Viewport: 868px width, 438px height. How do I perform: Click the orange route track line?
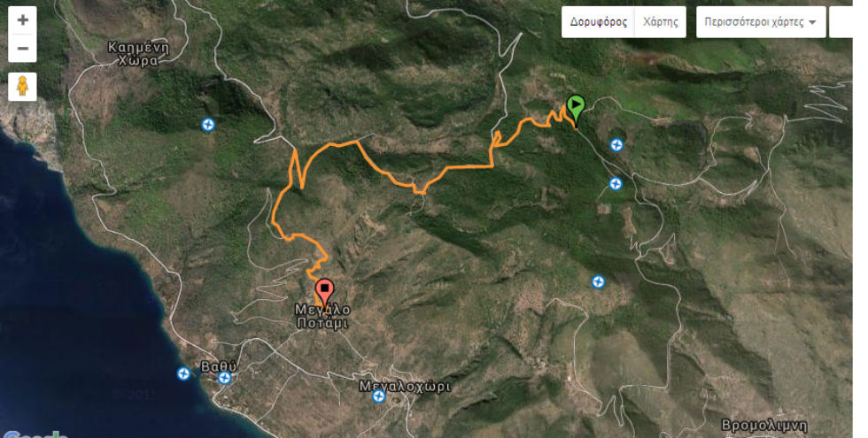point(469,166)
